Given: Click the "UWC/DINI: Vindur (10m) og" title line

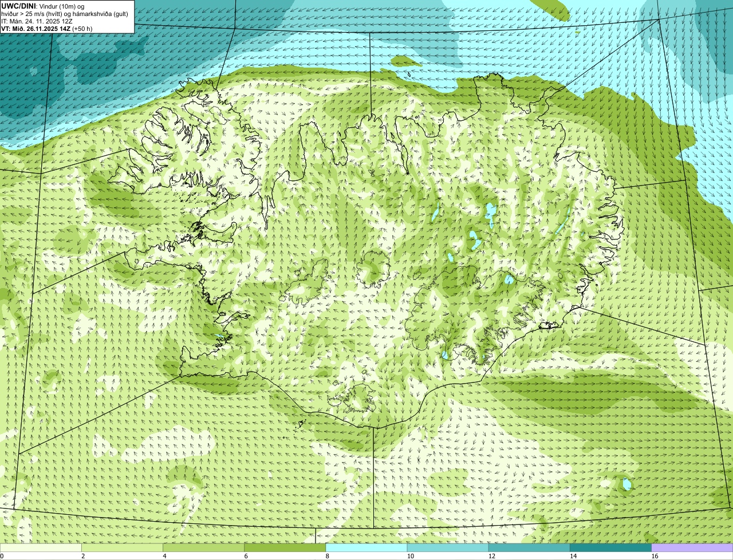Looking at the screenshot, I should [43, 6].
